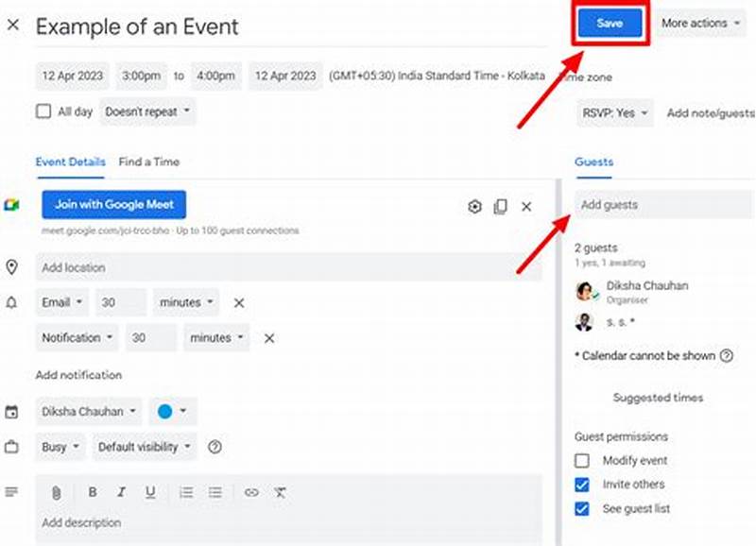Insert a link in the description
756x546 pixels.
click(x=249, y=492)
